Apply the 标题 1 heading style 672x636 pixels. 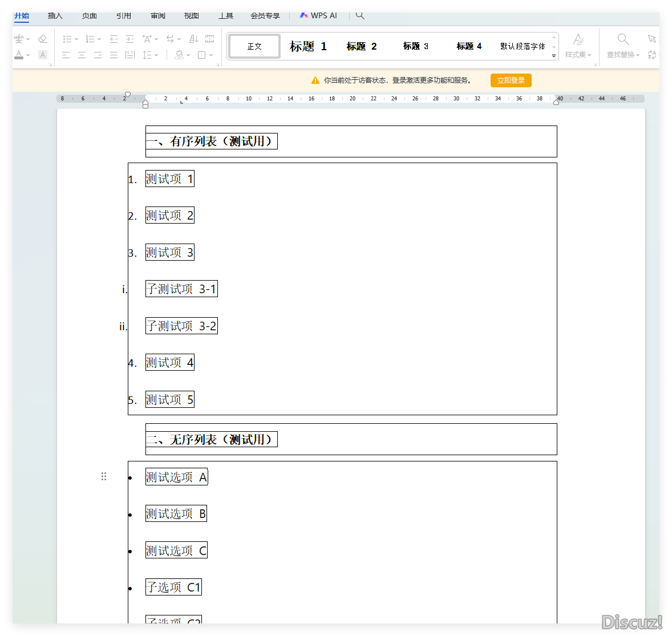pyautogui.click(x=308, y=46)
